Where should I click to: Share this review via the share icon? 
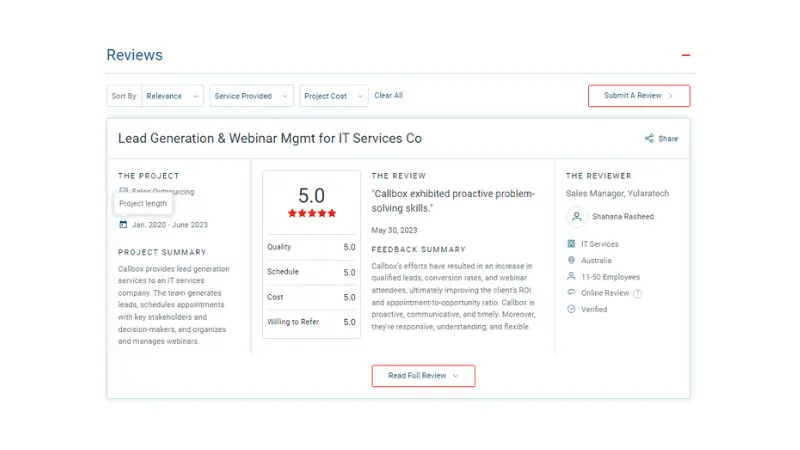pos(649,138)
